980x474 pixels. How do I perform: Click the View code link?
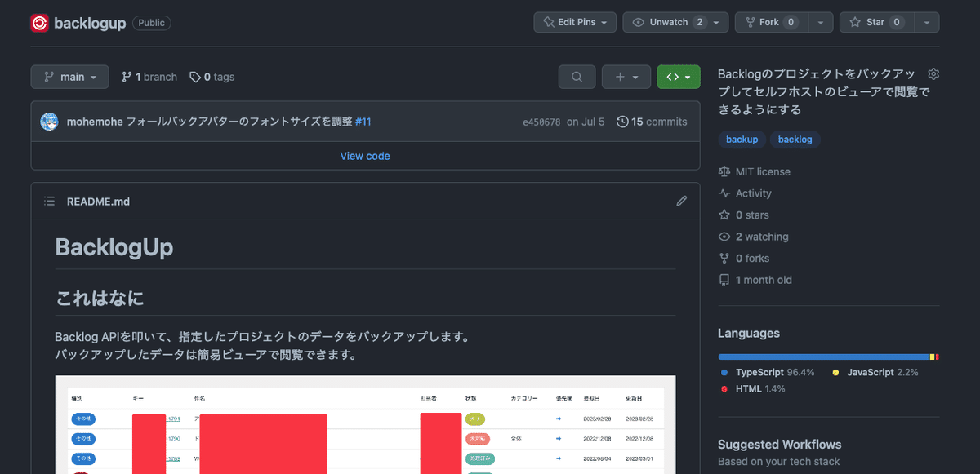pos(364,155)
